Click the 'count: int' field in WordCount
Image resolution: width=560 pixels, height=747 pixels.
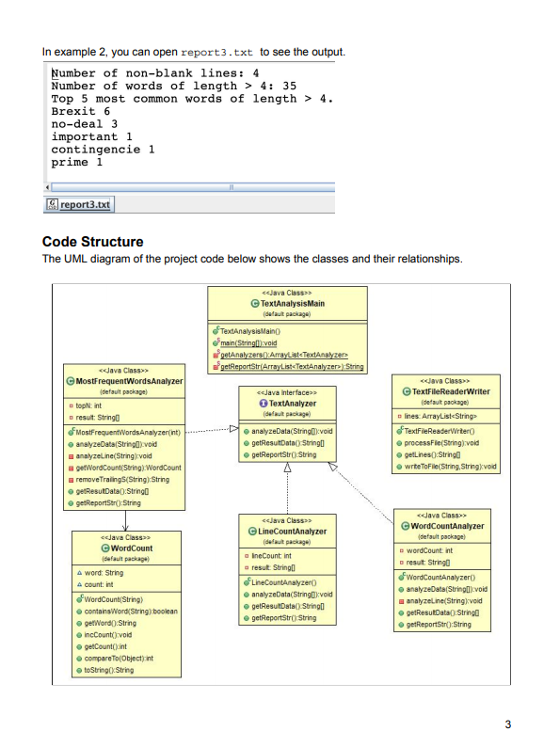95,584
